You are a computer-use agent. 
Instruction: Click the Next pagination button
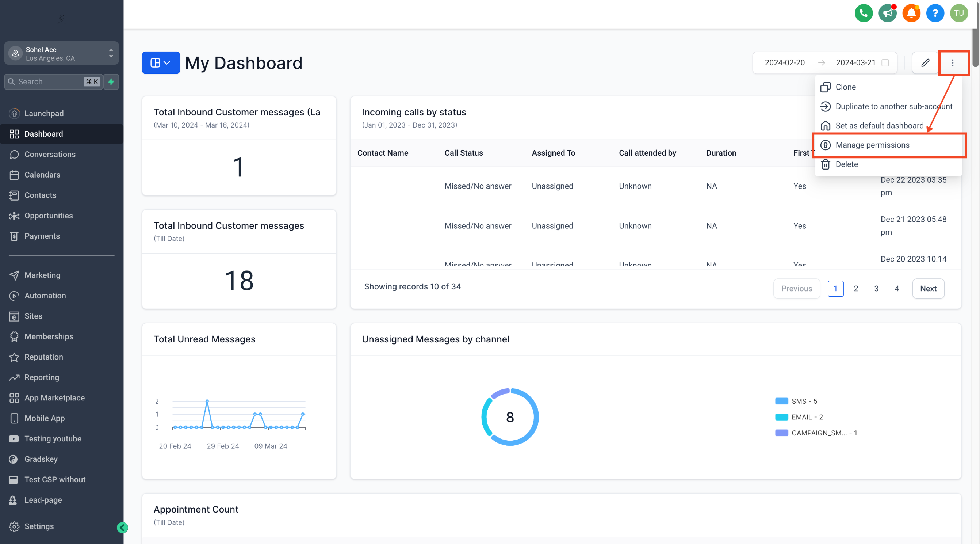pyautogui.click(x=928, y=289)
